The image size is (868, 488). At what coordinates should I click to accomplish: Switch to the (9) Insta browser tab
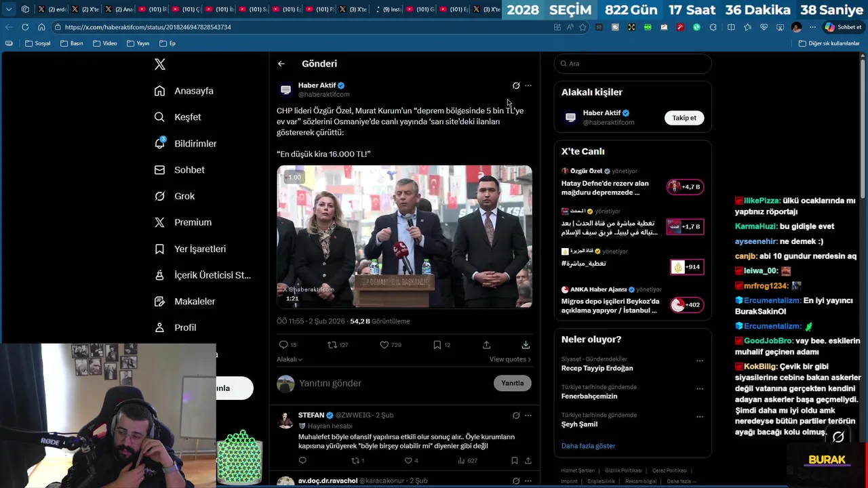pyautogui.click(x=390, y=9)
